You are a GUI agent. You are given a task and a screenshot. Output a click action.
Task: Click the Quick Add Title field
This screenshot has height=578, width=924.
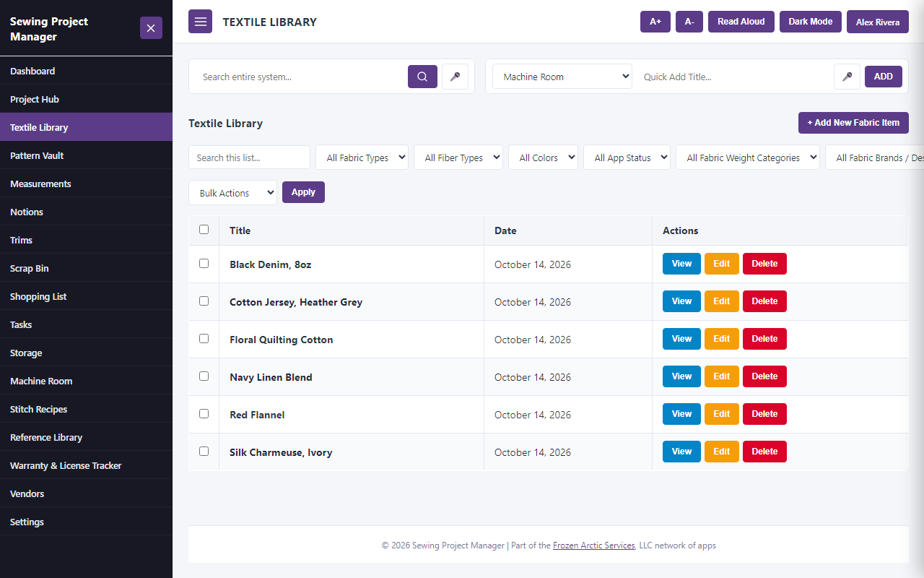click(x=732, y=77)
